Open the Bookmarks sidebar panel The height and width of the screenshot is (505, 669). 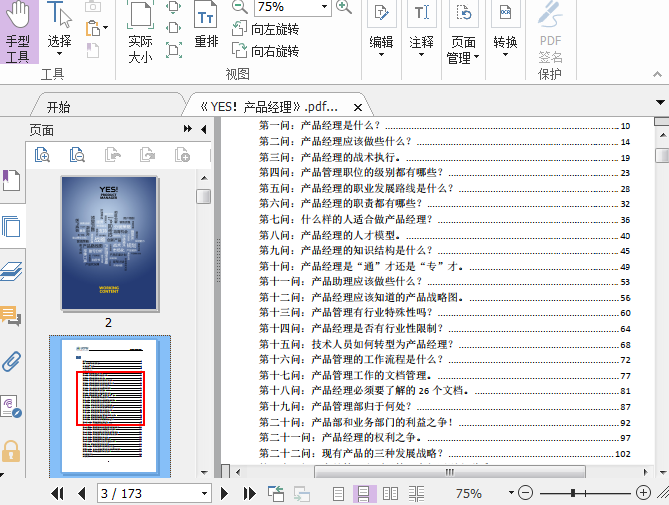(11, 180)
